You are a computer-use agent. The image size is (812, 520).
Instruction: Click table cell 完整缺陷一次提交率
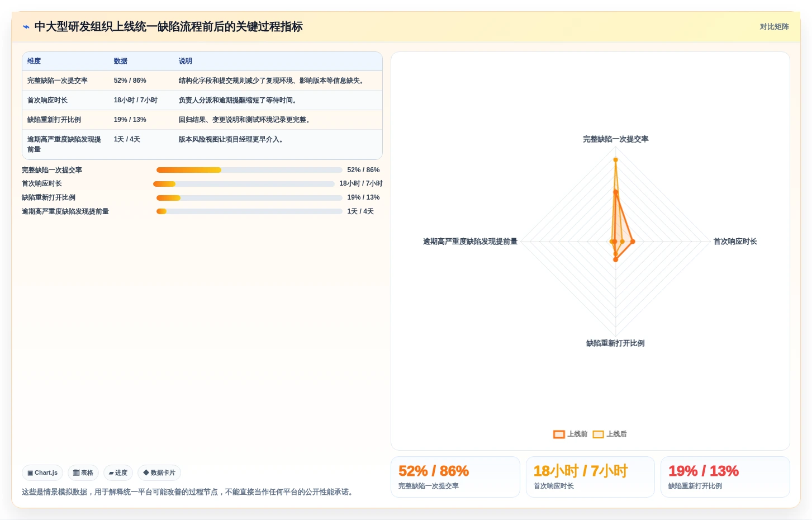pos(58,81)
